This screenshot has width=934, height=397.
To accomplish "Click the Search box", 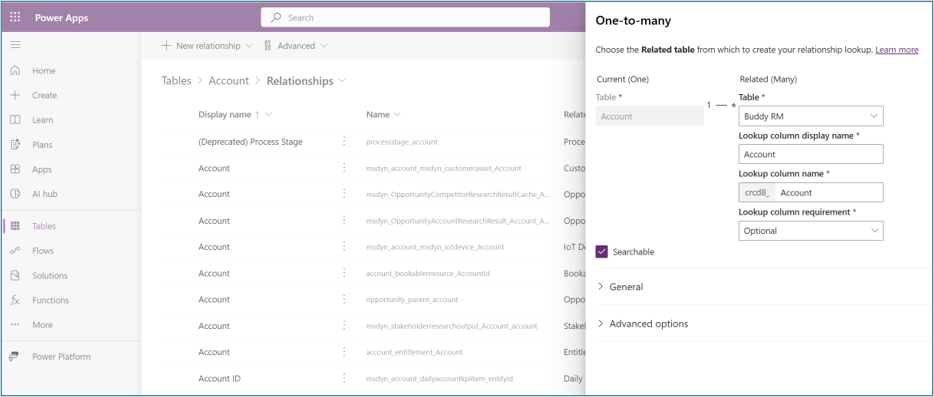I will [405, 18].
